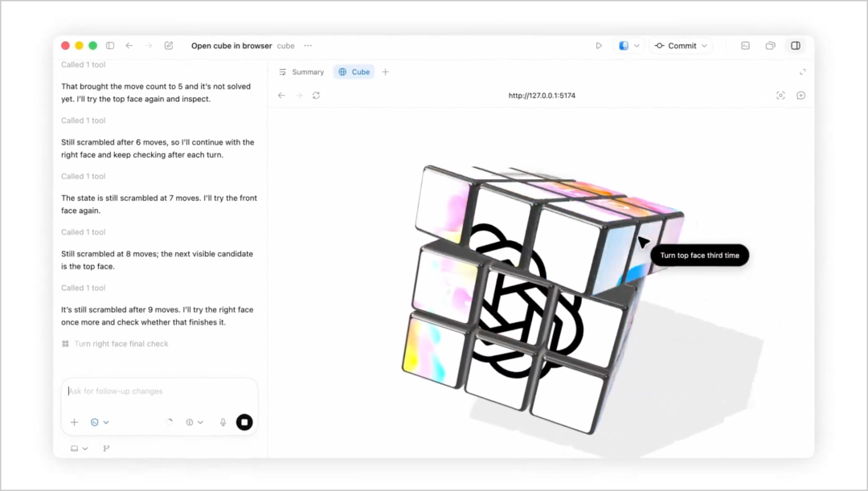Image resolution: width=868 pixels, height=491 pixels.
Task: Reload the browser preview page
Action: click(x=316, y=96)
